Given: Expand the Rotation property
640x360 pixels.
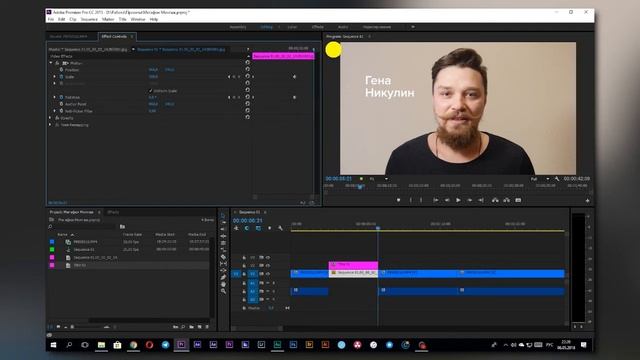Looking at the screenshot, I should (x=55, y=97).
